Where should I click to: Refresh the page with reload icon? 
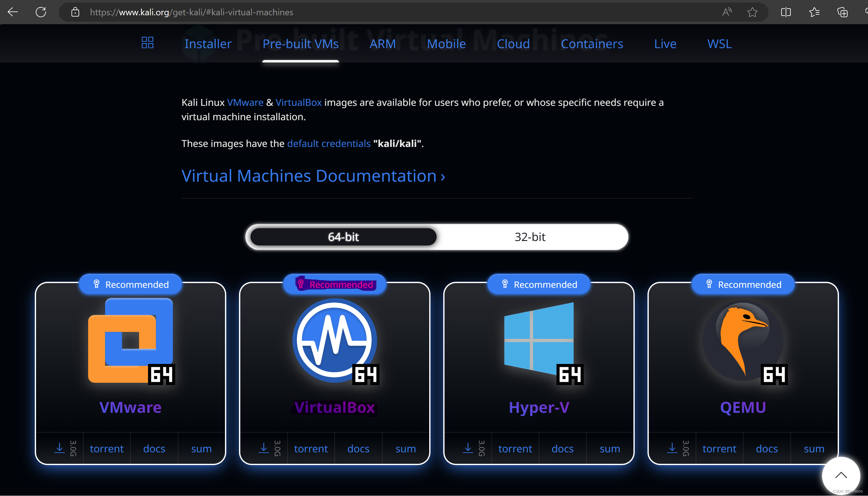click(41, 12)
